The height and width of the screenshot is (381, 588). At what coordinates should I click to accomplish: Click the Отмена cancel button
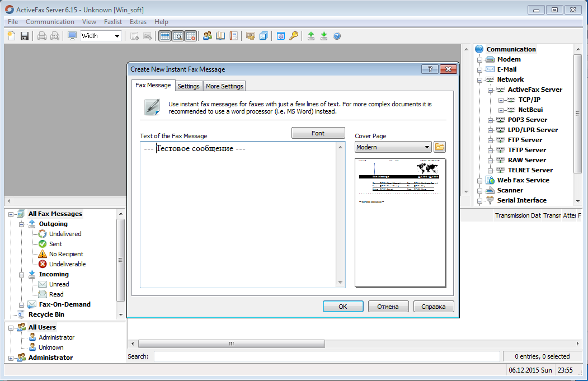tap(388, 307)
